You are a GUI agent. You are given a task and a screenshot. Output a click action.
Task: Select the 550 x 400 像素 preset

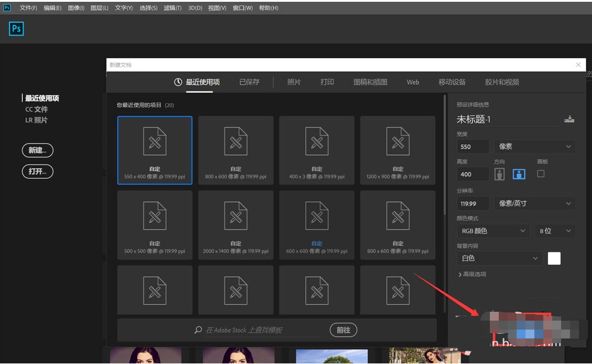[x=155, y=150]
